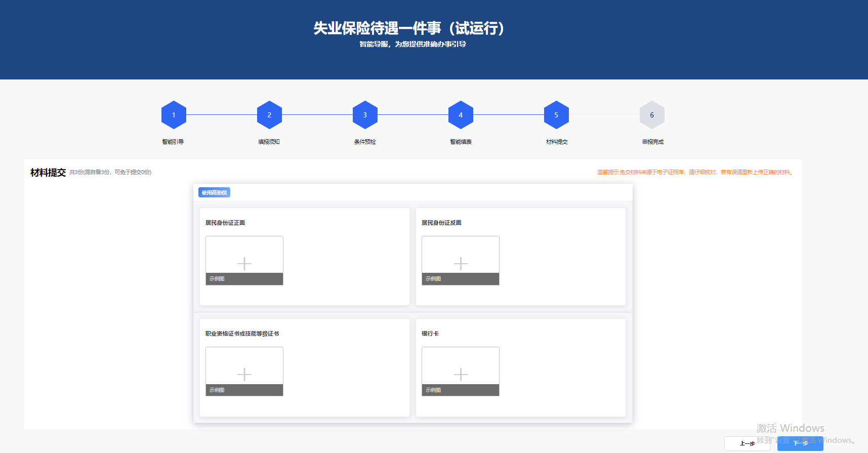
Task: View the 示例图 for 居民身份证反面
Action: pyautogui.click(x=461, y=279)
